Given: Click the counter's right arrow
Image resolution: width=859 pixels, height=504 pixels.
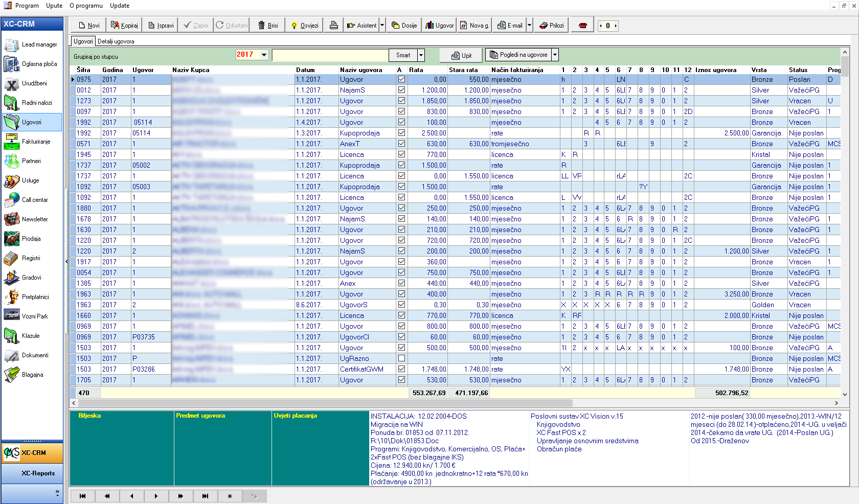Looking at the screenshot, I should pyautogui.click(x=616, y=26).
